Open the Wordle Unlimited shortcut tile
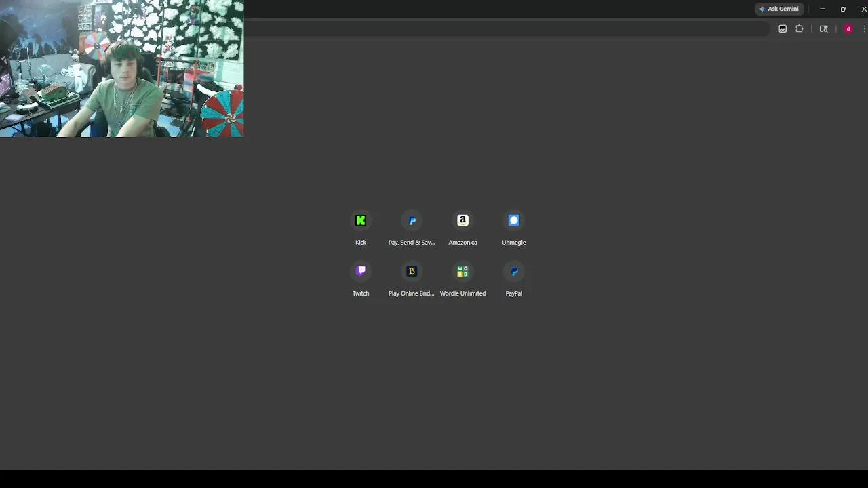This screenshot has width=868, height=488. coord(462,279)
